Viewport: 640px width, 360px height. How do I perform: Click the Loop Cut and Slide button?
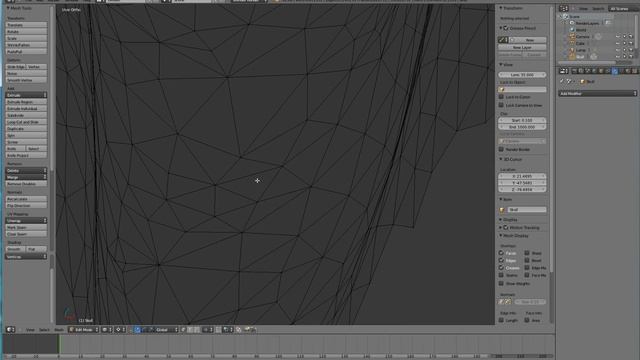(x=26, y=122)
